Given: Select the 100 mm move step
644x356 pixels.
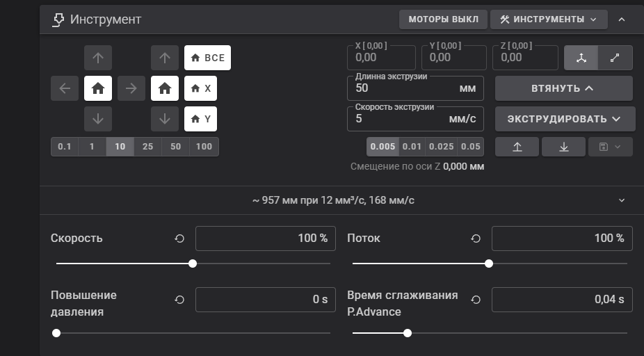Looking at the screenshot, I should click(204, 147).
